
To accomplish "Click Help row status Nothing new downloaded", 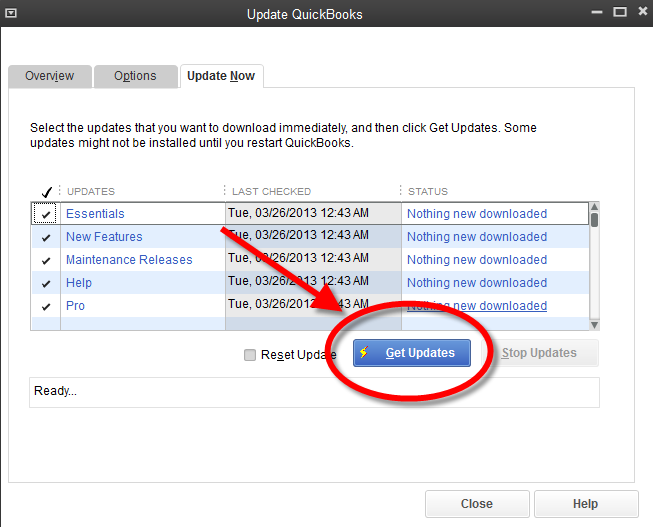I will coord(477,282).
